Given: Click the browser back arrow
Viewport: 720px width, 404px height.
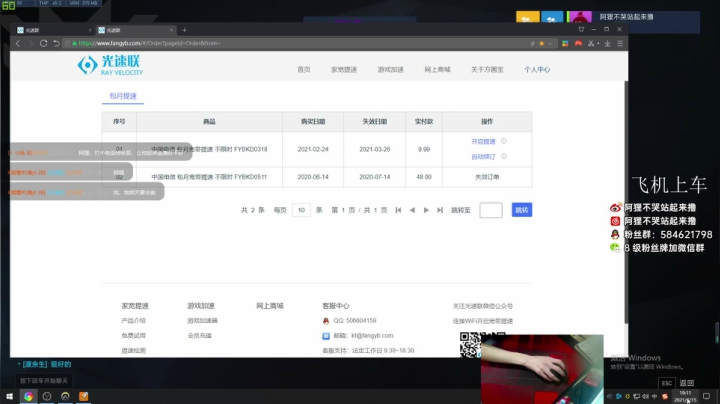Looking at the screenshot, I should pyautogui.click(x=18, y=43).
